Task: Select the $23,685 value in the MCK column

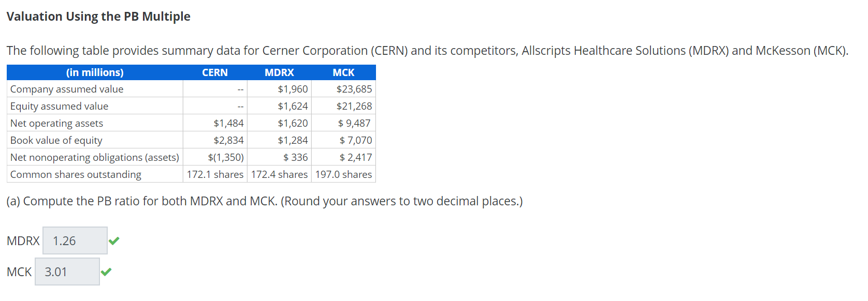Action: point(354,89)
